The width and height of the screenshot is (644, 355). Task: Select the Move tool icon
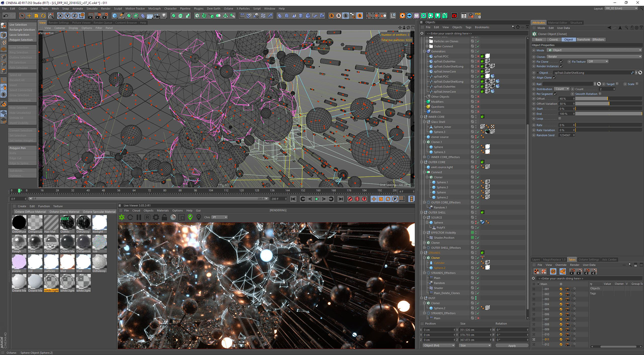coord(29,15)
